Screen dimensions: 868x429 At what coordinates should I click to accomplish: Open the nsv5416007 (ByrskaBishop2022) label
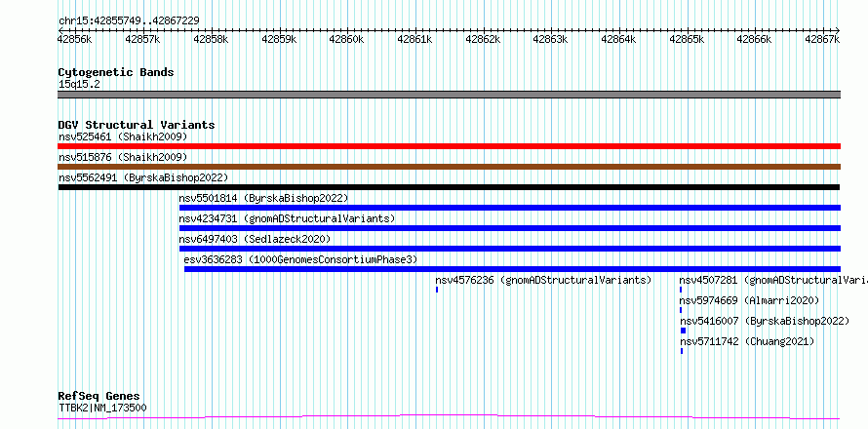tap(765, 321)
